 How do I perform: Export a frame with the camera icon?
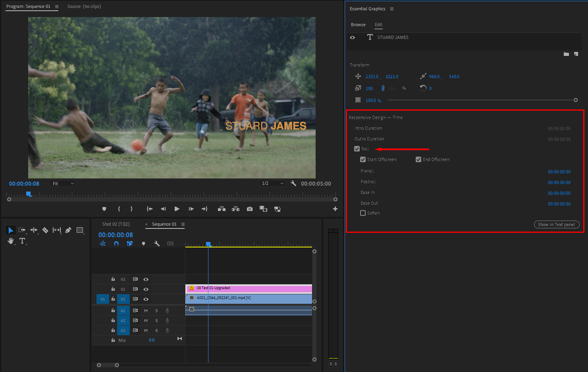249,209
